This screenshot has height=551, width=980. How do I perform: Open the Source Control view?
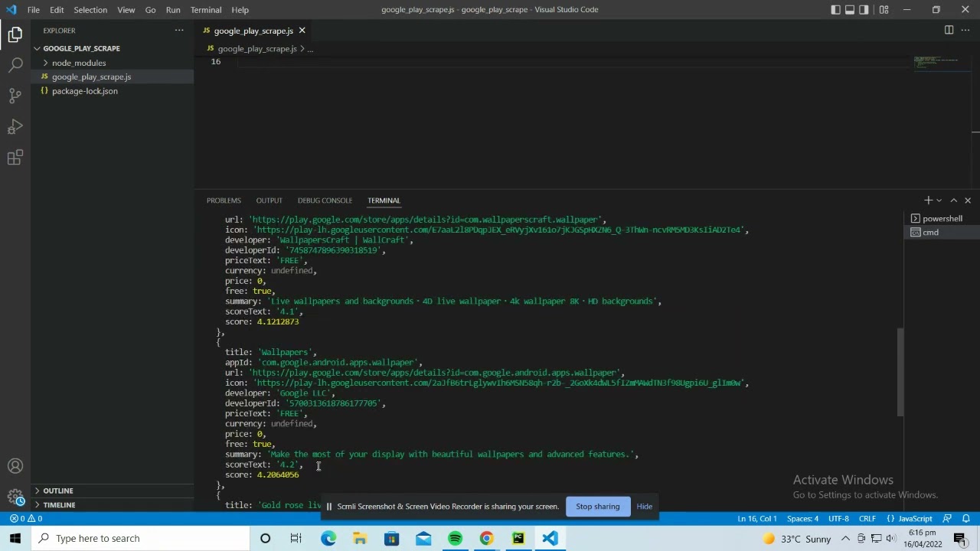15,96
